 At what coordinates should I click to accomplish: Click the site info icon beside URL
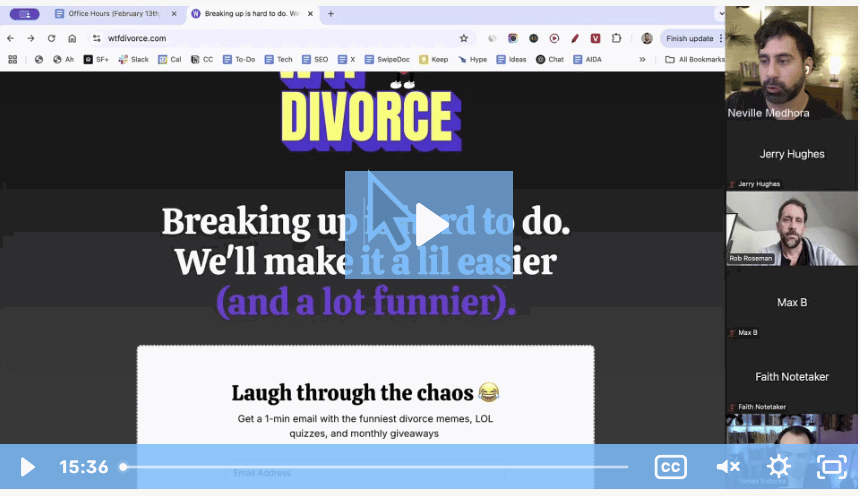coord(97,38)
